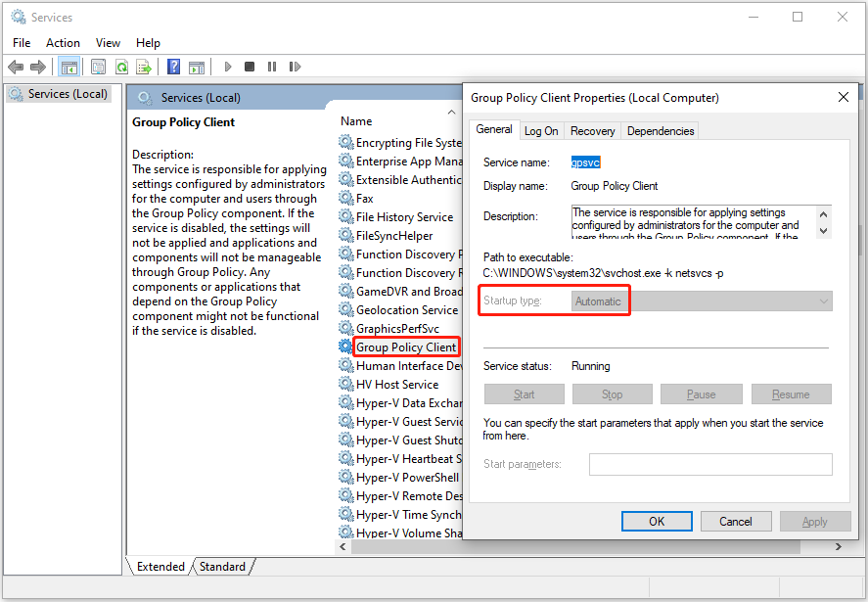This screenshot has height=602, width=868.
Task: Select Hyper-V Time Synchronization service row
Action: point(400,515)
